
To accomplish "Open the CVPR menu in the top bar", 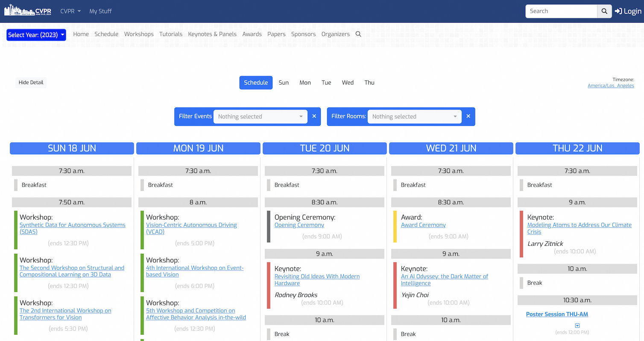I will [x=70, y=11].
